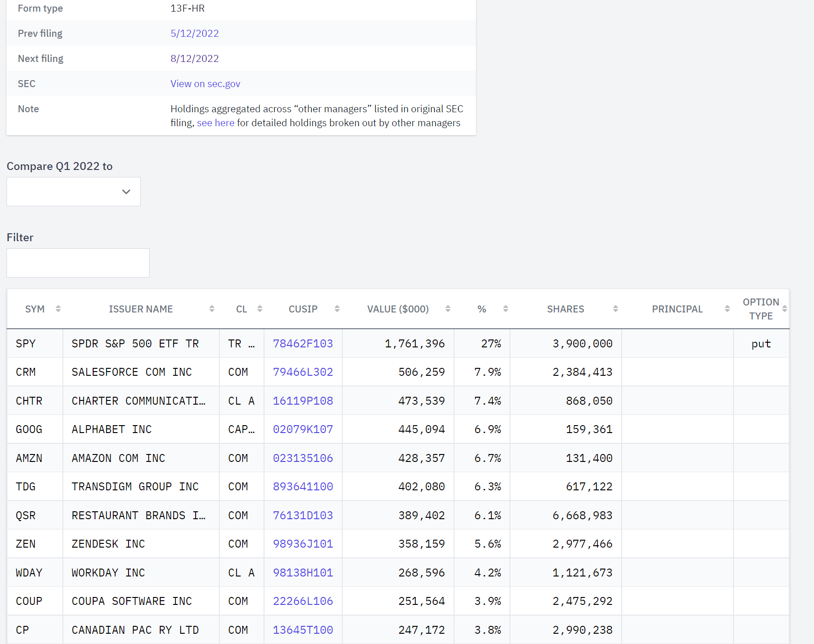The height and width of the screenshot is (644, 814).
Task: Click the OPTION TYPE header label
Action: (x=761, y=309)
